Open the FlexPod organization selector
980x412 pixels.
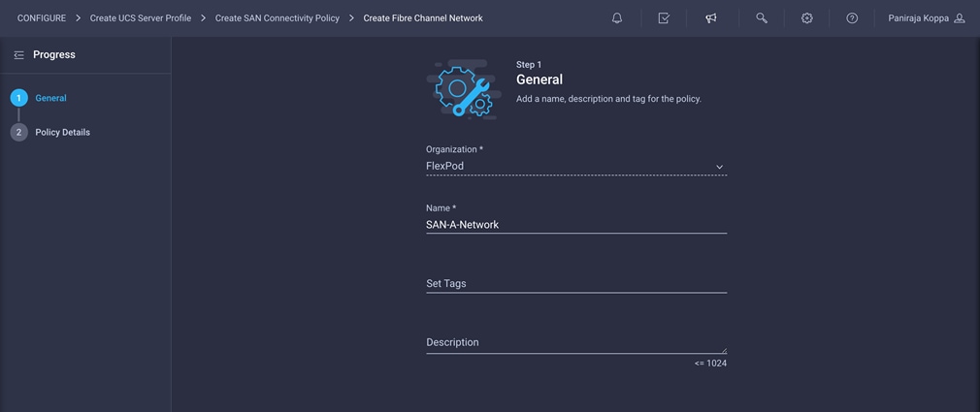coord(576,167)
